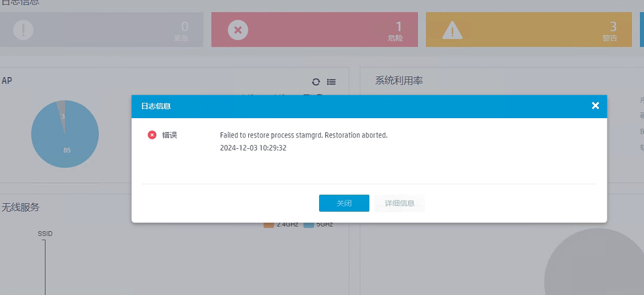The height and width of the screenshot is (295, 644).
Task: Click the red error icon beside 错误
Action: pos(152,135)
